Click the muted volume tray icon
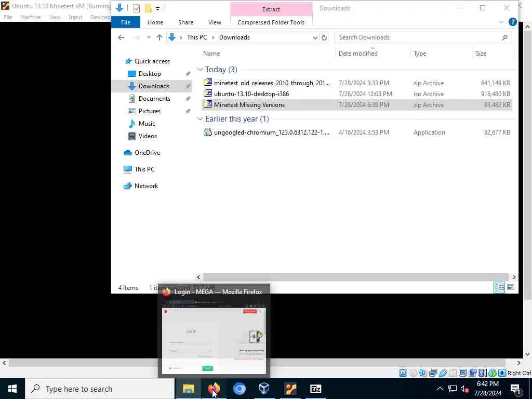This screenshot has width=532, height=399. (464, 389)
